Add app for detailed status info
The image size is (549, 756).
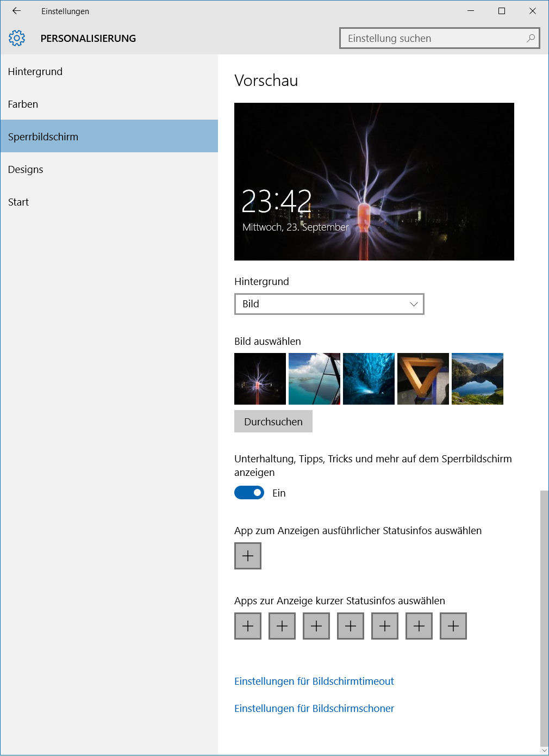point(248,556)
